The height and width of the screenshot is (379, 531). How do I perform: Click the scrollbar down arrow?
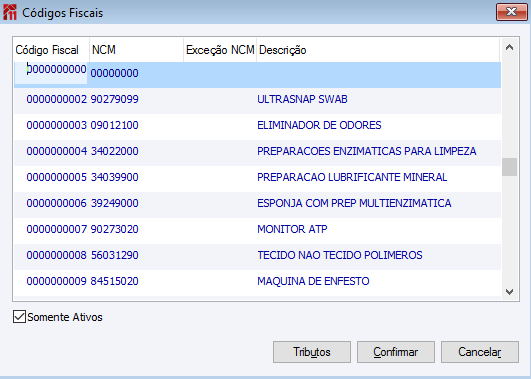[x=509, y=292]
